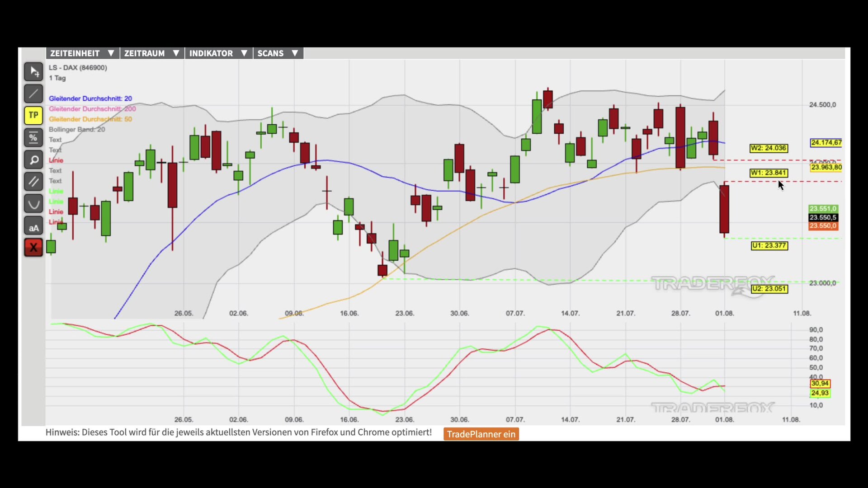Image resolution: width=868 pixels, height=488 pixels.
Task: Click the LS - DAX (846900) title
Action: 78,68
